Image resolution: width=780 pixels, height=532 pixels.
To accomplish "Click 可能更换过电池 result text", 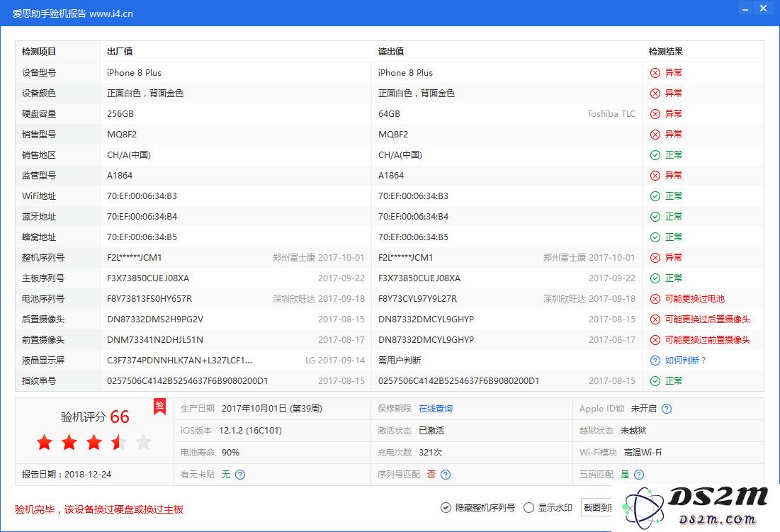I will tap(694, 299).
